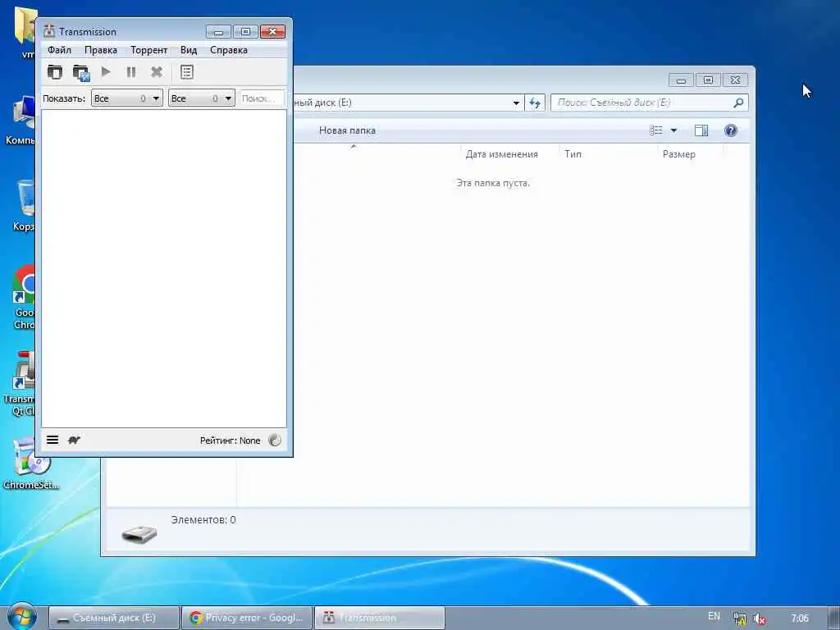The height and width of the screenshot is (630, 840).
Task: Switch to Privacy error Chrome taskbar item
Action: point(246,618)
